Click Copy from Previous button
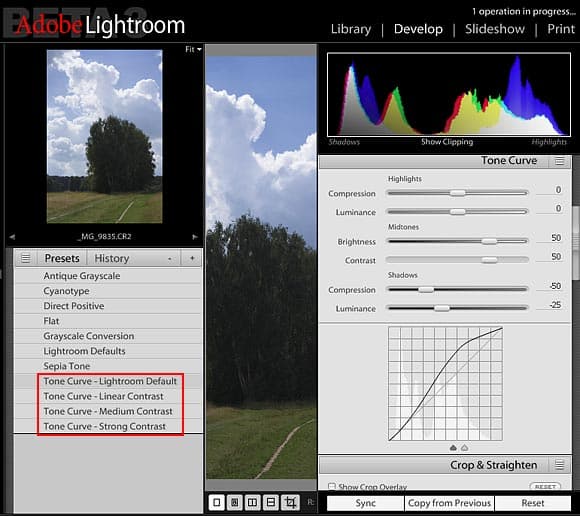 point(449,503)
